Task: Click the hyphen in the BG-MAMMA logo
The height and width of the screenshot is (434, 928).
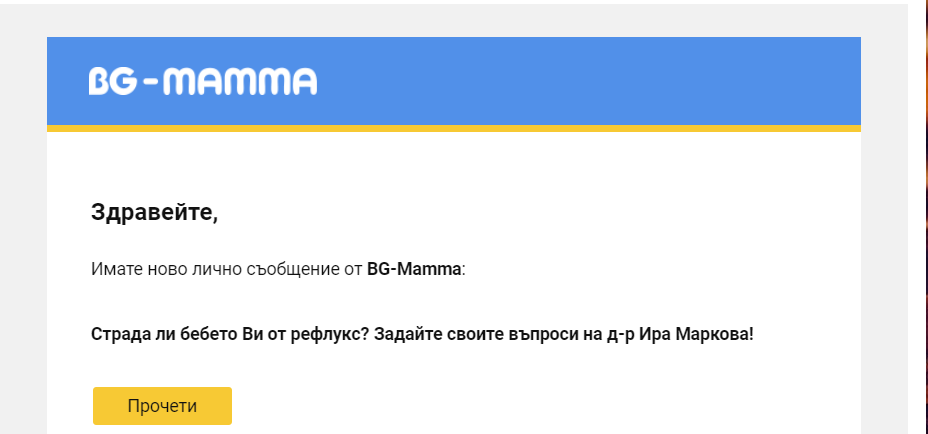Action: [148, 84]
